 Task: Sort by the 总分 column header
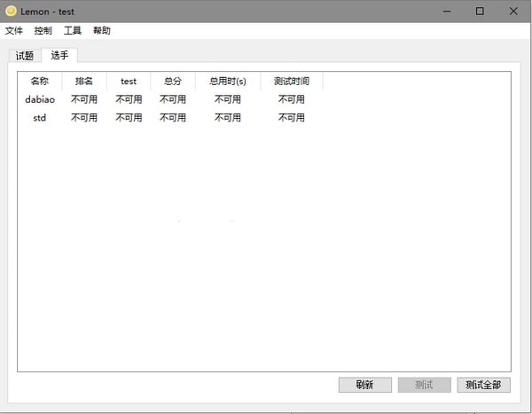173,81
